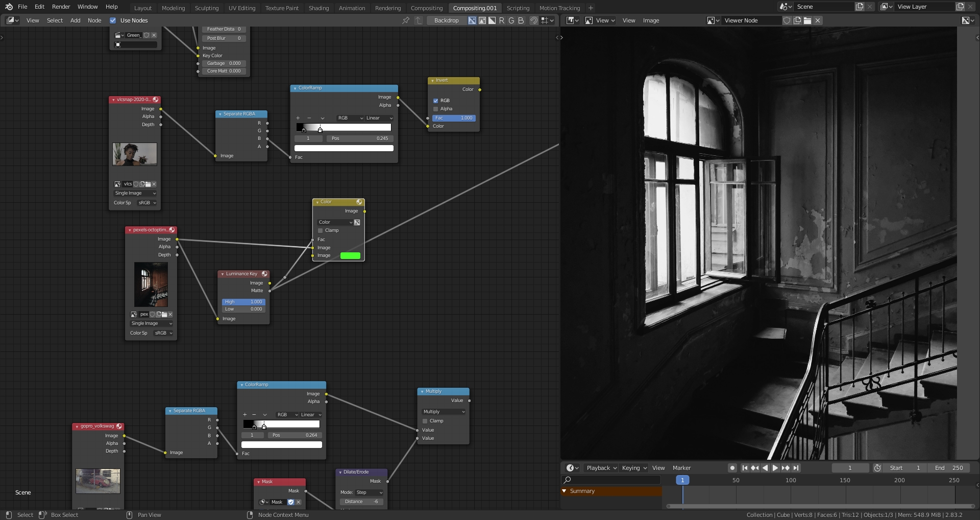Enable Clamp in the Color mix node
This screenshot has width=980, height=520.
321,230
